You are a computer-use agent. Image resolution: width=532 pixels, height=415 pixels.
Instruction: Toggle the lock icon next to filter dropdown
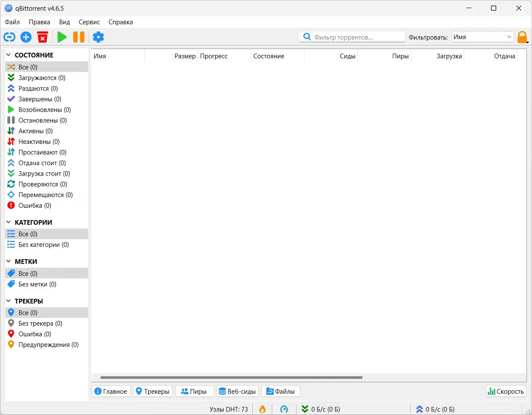pos(523,37)
